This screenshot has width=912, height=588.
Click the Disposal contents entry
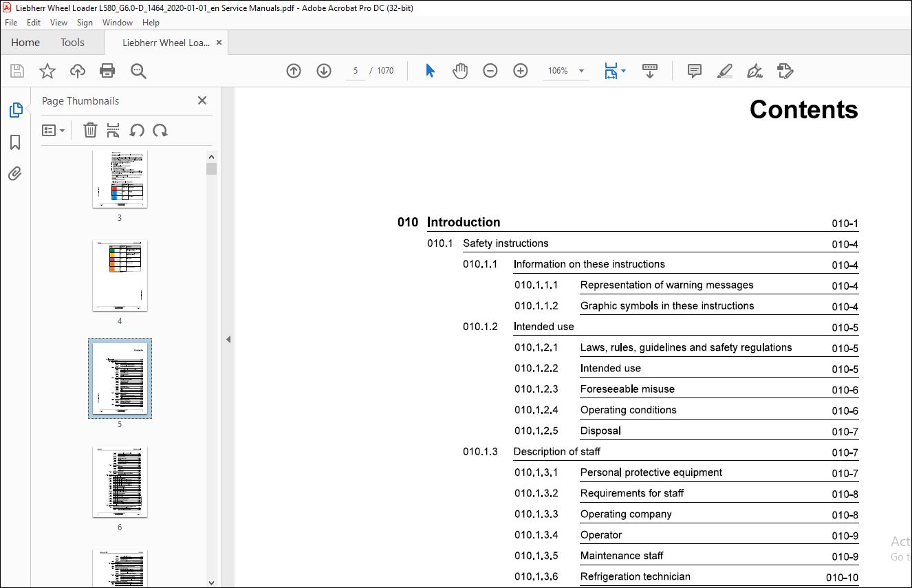click(x=600, y=431)
